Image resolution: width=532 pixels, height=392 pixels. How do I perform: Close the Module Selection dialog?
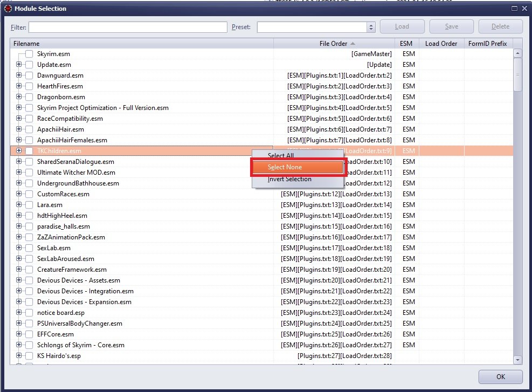click(524, 9)
